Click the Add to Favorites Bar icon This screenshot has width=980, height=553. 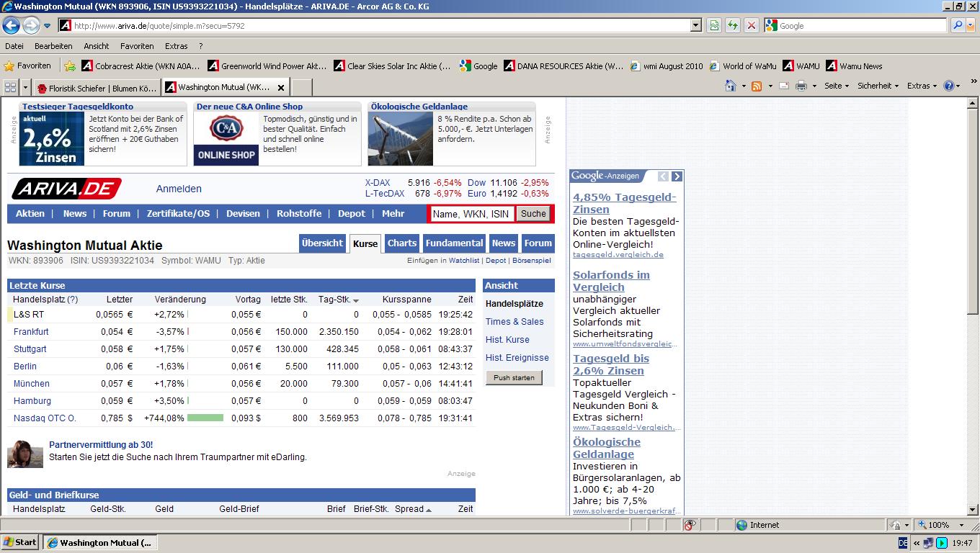tap(70, 66)
